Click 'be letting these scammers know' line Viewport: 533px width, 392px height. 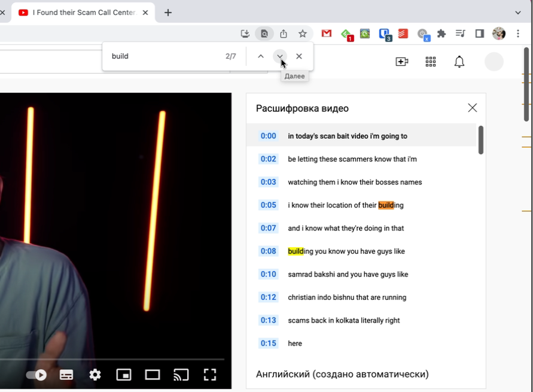(352, 159)
